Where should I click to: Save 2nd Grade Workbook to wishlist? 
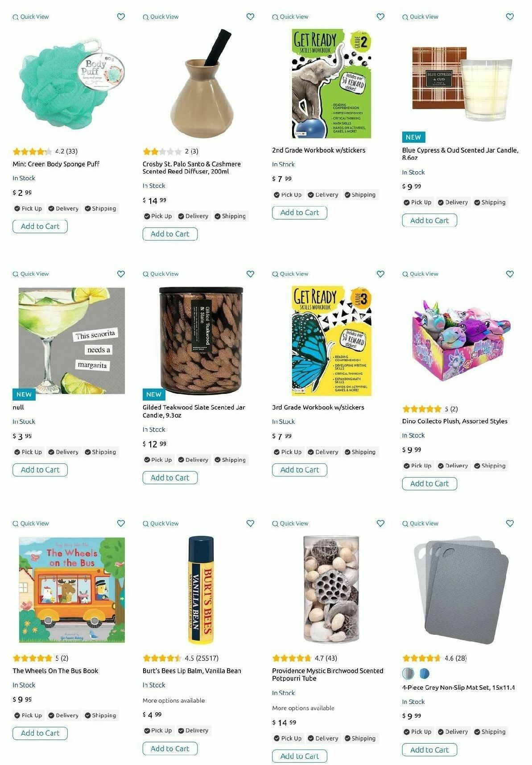380,17
